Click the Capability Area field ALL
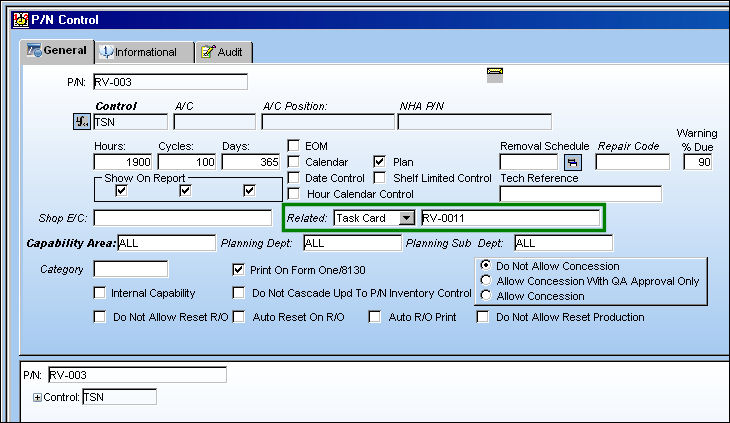The width and height of the screenshot is (730, 423). pos(167,243)
